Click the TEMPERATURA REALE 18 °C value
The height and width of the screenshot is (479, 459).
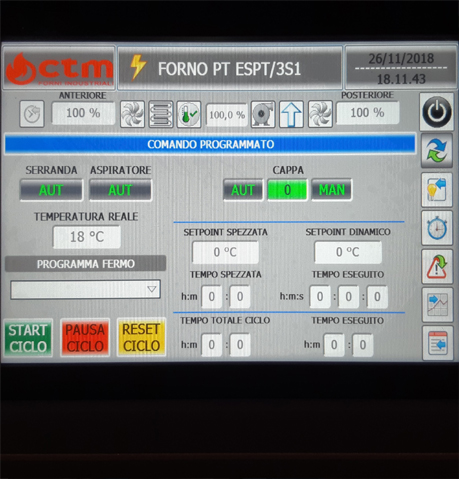pyautogui.click(x=87, y=237)
